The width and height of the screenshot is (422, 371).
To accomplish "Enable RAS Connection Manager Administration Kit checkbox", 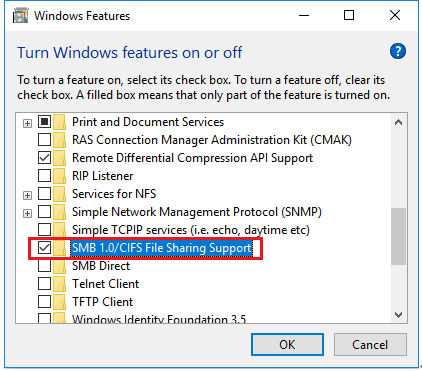I will pos(44,140).
